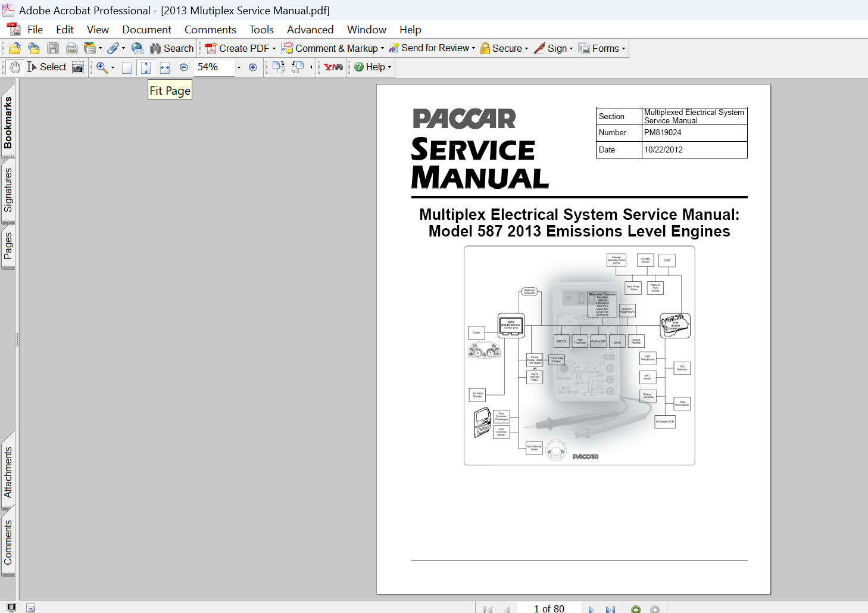Image resolution: width=868 pixels, height=613 pixels.
Task: Click the Print icon
Action: point(72,48)
